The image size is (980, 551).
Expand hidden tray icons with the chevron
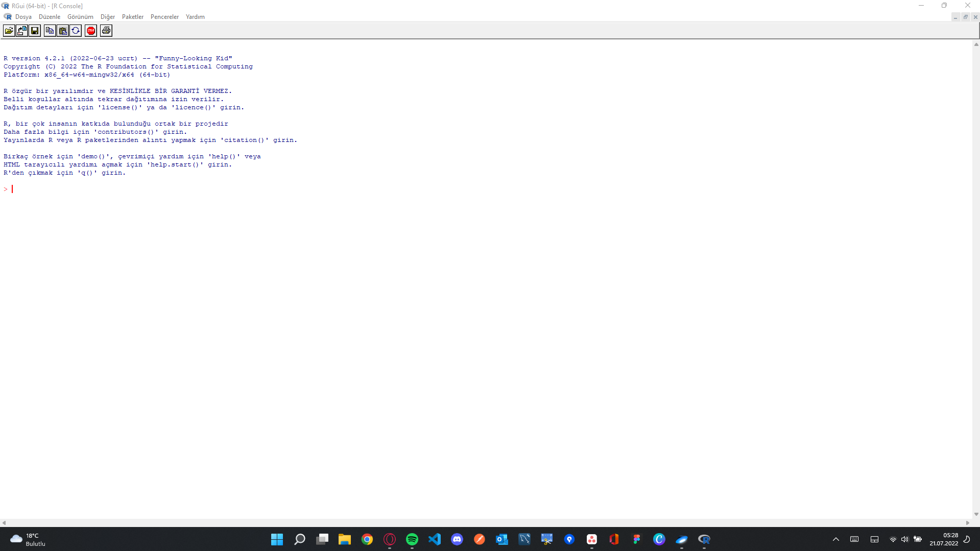[835, 539]
